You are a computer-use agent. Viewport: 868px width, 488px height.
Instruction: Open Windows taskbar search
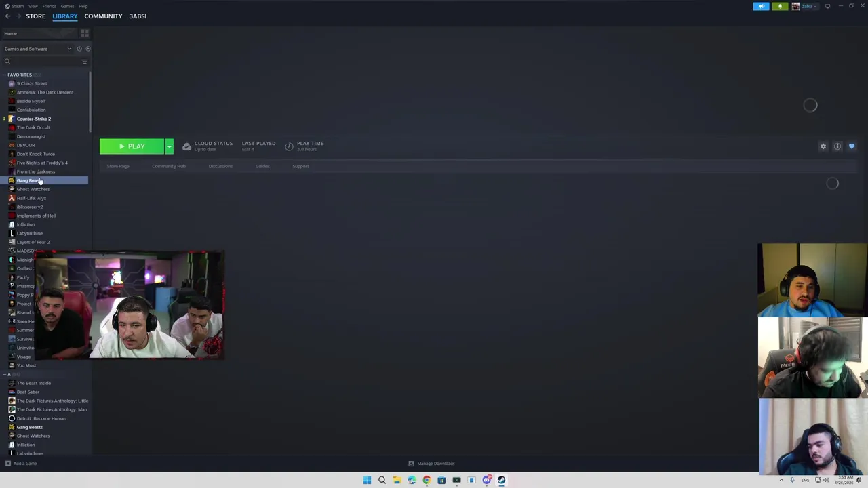pos(382,480)
